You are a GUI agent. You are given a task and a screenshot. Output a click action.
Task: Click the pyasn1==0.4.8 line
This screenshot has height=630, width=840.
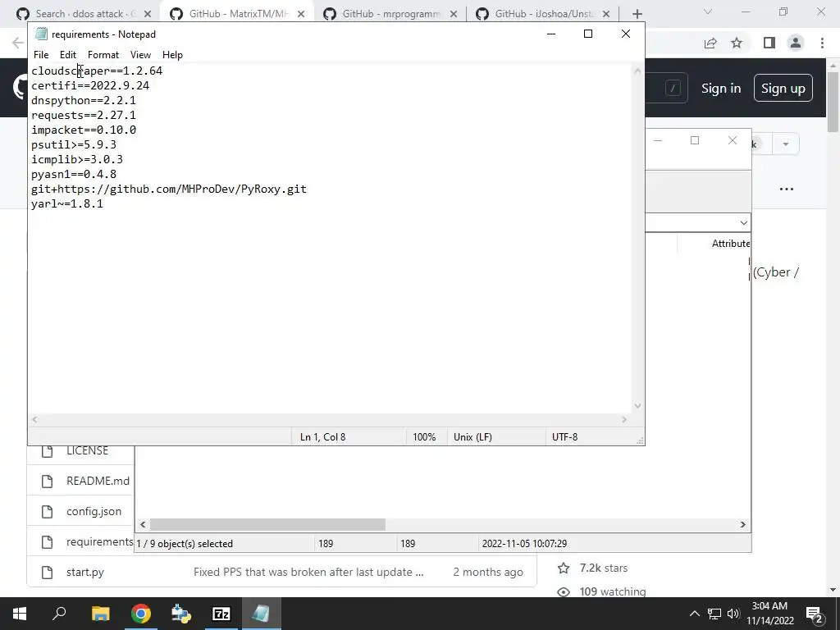point(74,175)
